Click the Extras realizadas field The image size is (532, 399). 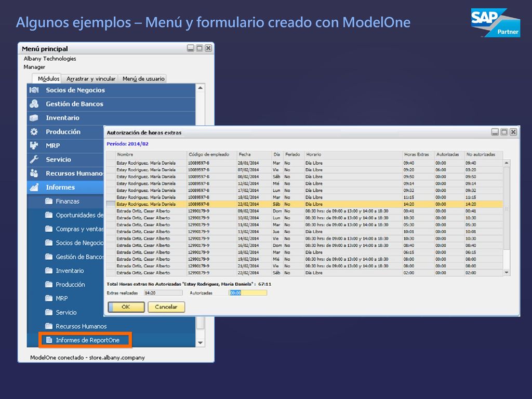coord(163,293)
